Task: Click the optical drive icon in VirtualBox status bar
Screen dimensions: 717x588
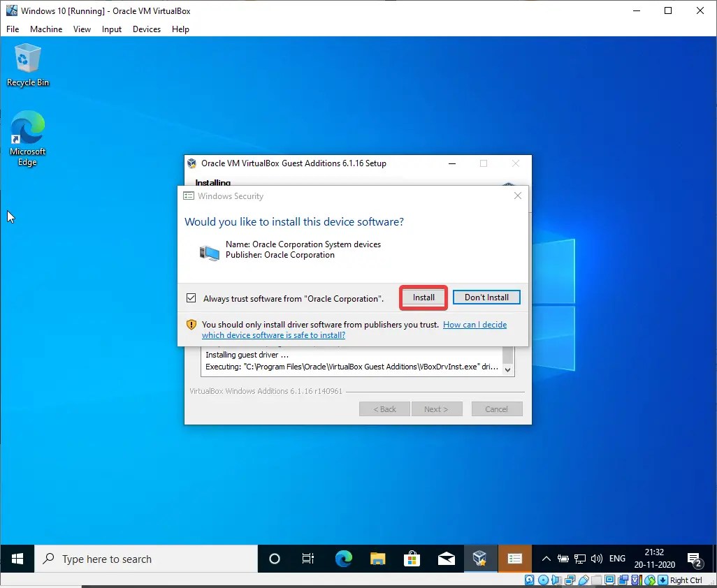Action: click(544, 580)
